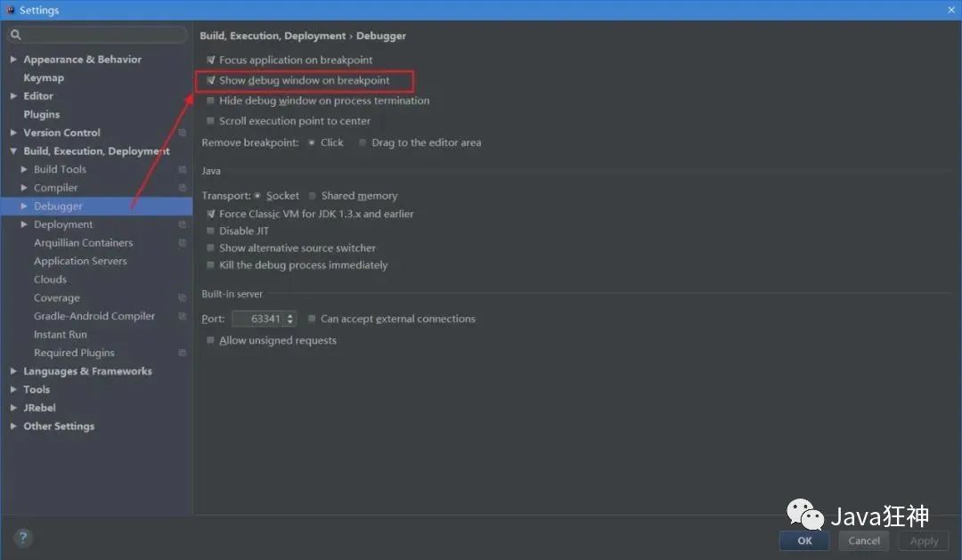Viewport: 962px width, 560px height.
Task: Enable Disable JIT checkbox
Action: [210, 231]
